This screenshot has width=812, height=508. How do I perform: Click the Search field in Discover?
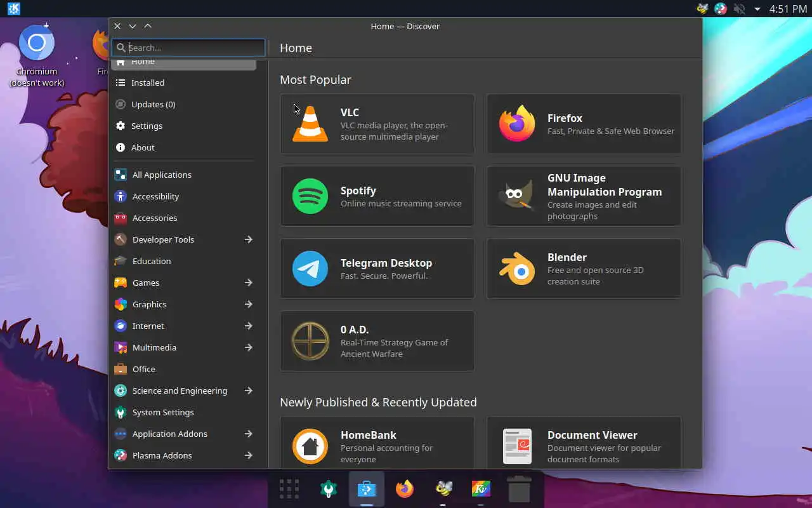tap(188, 48)
